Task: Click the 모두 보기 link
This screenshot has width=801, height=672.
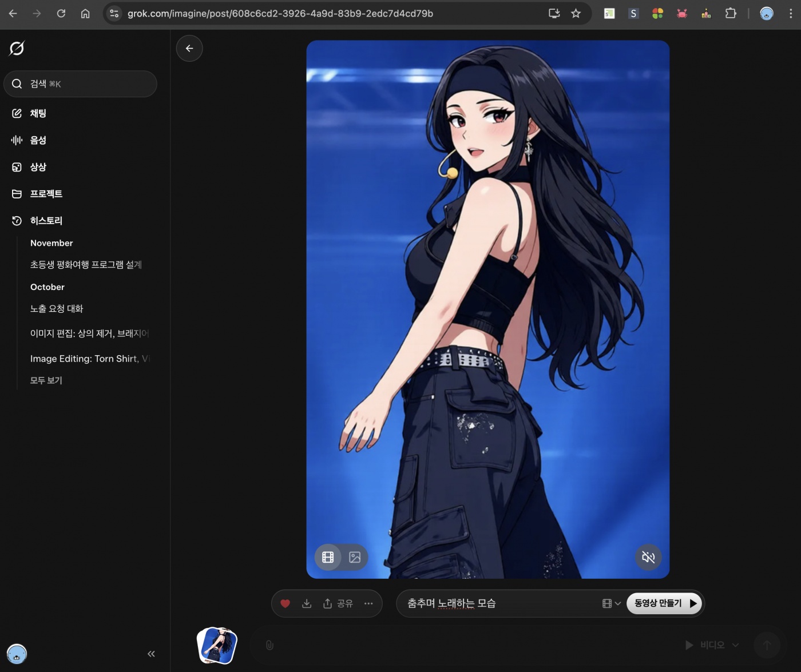Action: coord(46,380)
